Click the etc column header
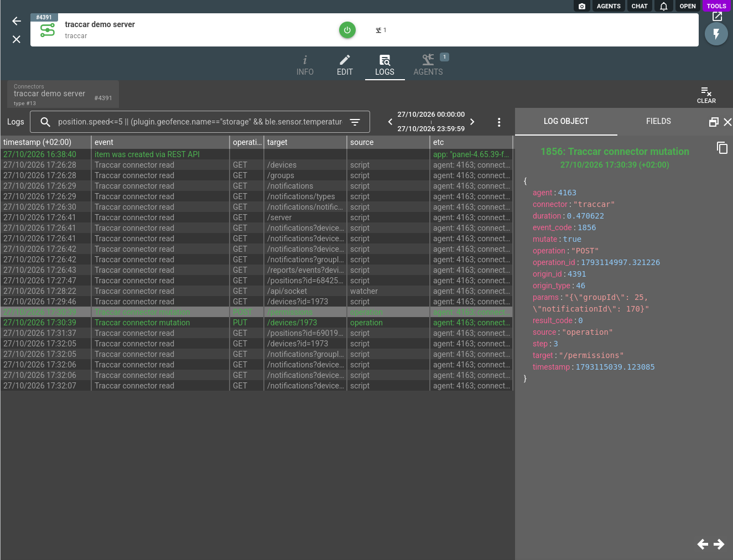Viewport: 733px width, 560px height. pos(471,142)
